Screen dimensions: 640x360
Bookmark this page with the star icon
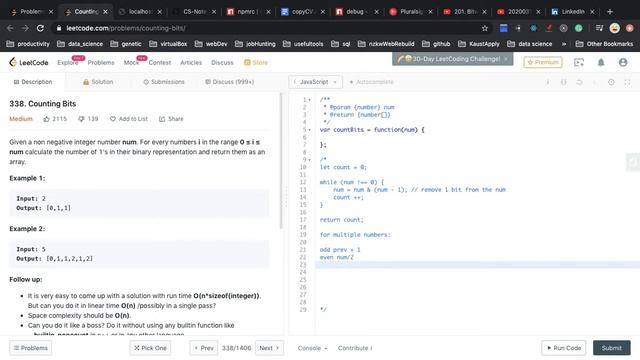point(484,28)
